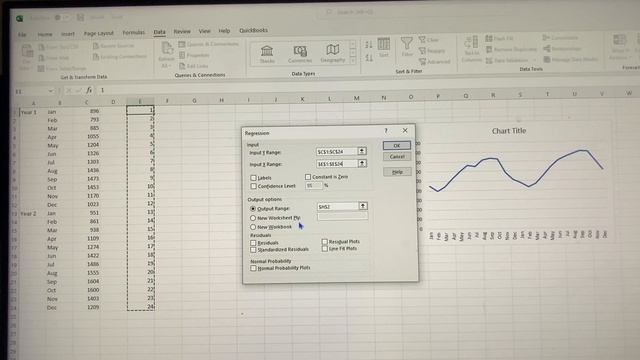Click the Confidence Level percent field

pyautogui.click(x=313, y=186)
